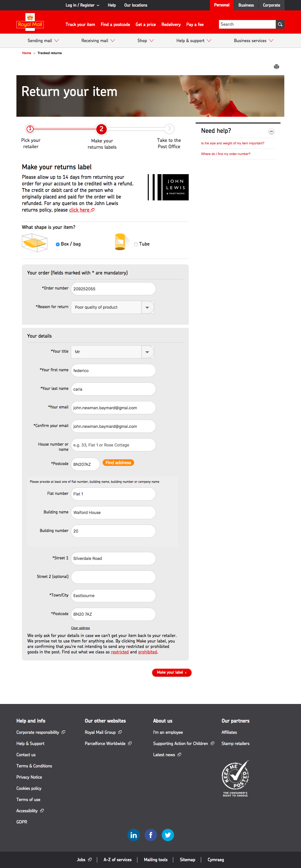This screenshot has height=868, width=301.
Task: Click inside the Street 2 field
Action: pyautogui.click(x=113, y=577)
